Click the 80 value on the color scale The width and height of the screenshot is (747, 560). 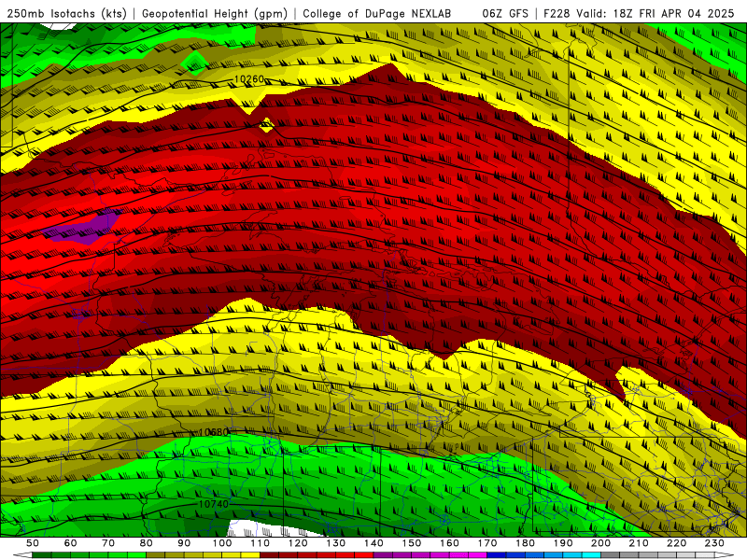147,543
